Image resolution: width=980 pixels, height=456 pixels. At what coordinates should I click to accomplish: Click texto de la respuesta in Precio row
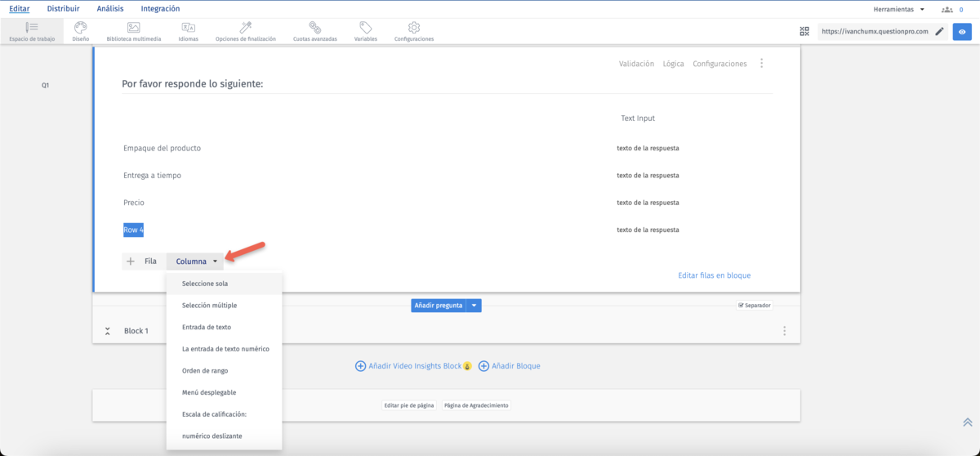(x=648, y=203)
